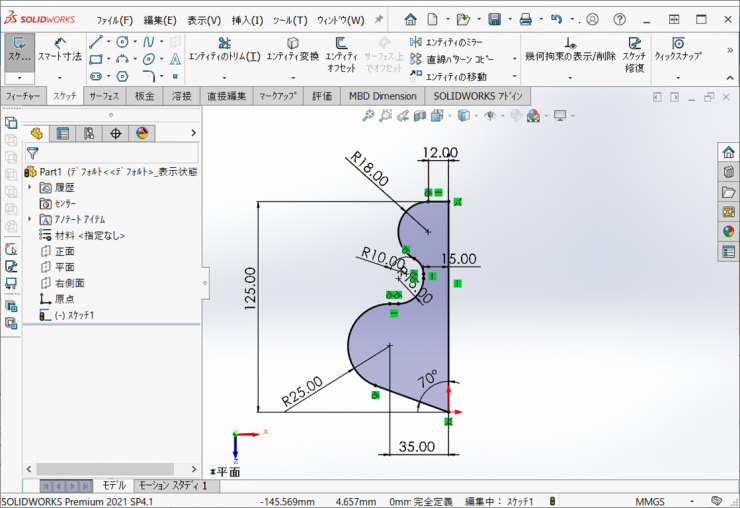Click the home icon in the title bar
The image size is (740, 508).
(x=410, y=19)
